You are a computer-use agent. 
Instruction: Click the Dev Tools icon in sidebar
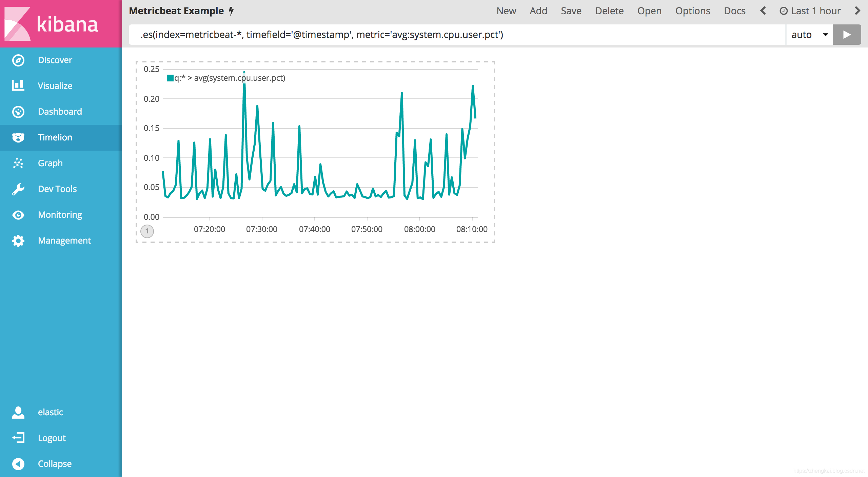coord(18,189)
